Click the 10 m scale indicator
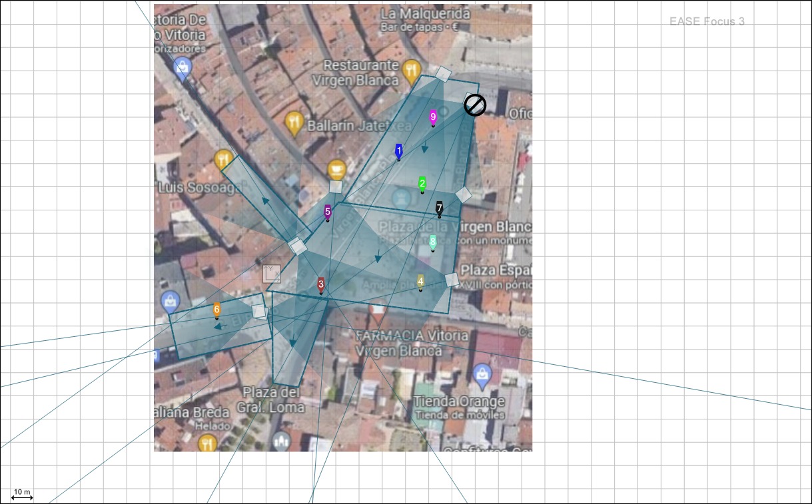The width and height of the screenshot is (812, 504). (22, 494)
